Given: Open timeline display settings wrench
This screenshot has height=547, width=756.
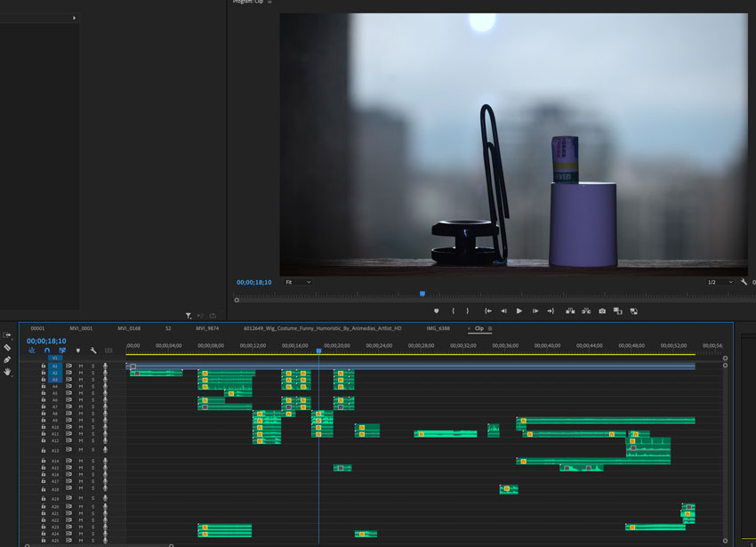Looking at the screenshot, I should (x=92, y=350).
